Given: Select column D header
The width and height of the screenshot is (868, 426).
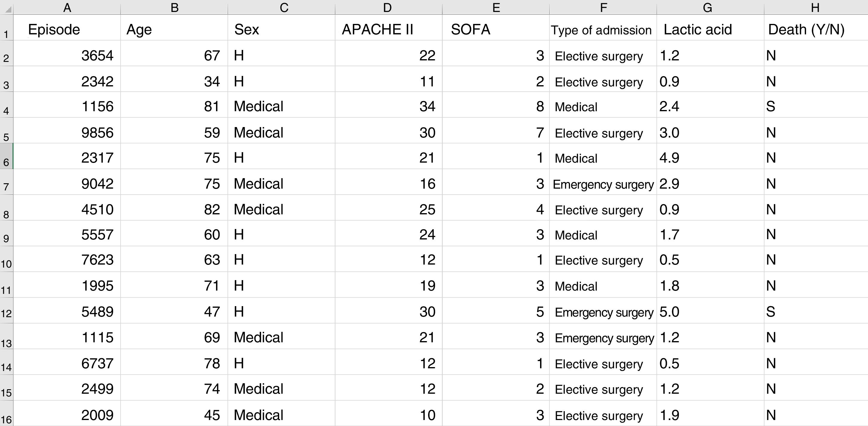Looking at the screenshot, I should 388,7.
